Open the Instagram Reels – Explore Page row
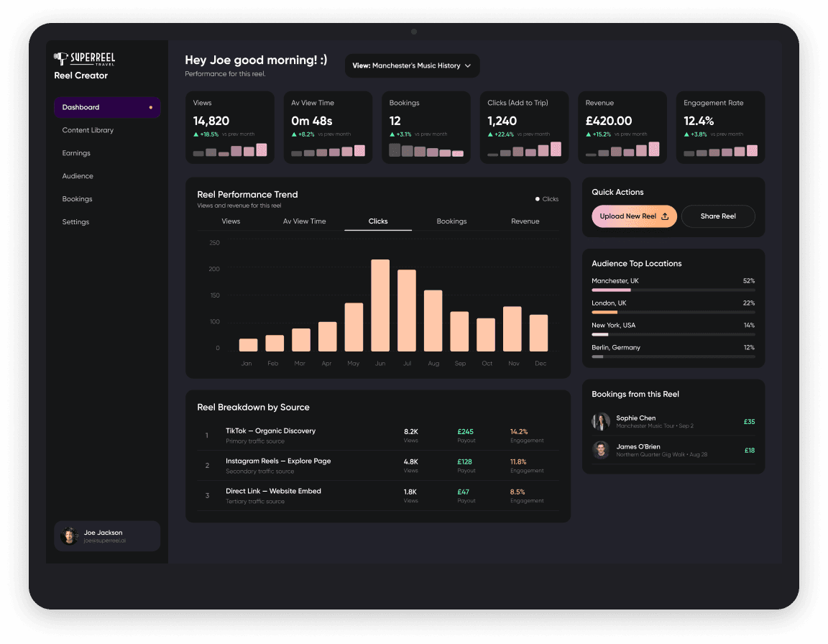The height and width of the screenshot is (644, 828). pyautogui.click(x=378, y=466)
